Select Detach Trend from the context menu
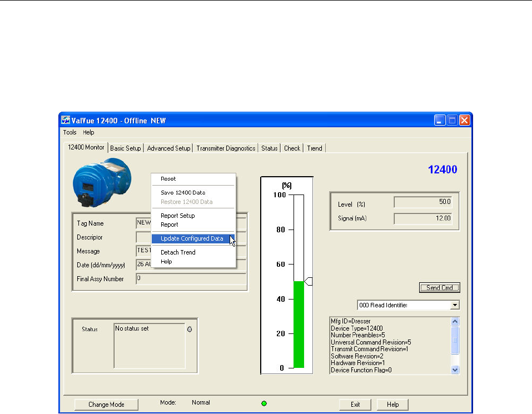 pyautogui.click(x=193, y=252)
